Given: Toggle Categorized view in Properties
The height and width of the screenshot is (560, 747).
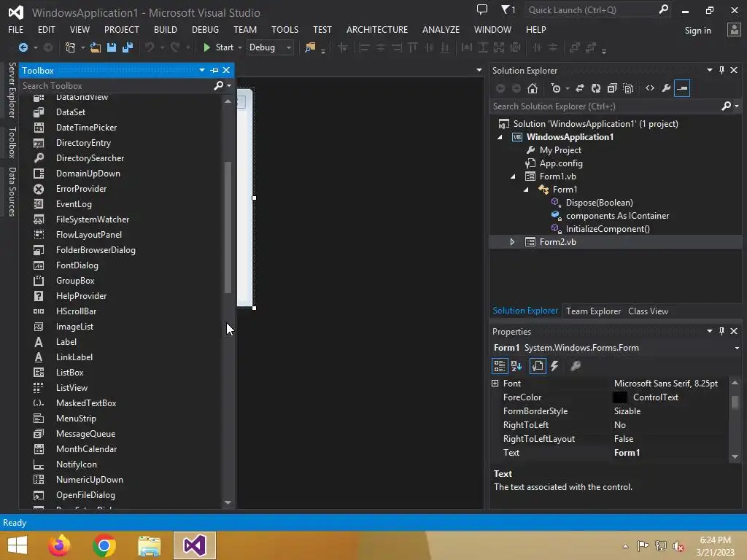Looking at the screenshot, I should 499,366.
